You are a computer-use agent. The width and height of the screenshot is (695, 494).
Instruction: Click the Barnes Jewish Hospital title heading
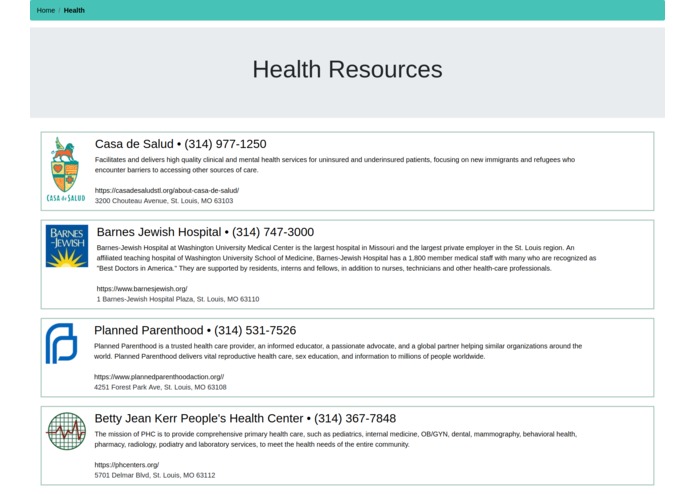coord(205,232)
